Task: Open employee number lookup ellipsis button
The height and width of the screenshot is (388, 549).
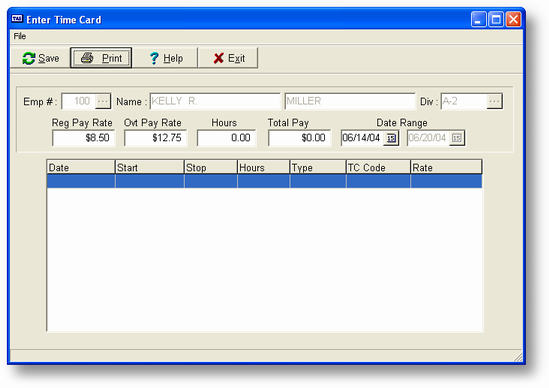Action: [x=103, y=101]
